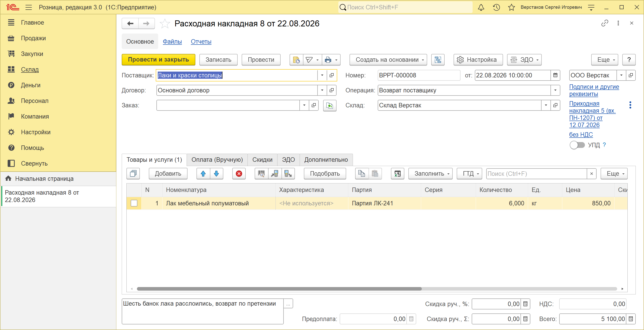This screenshot has height=330, width=644.
Task: Open the Создать на основании dropdown
Action: click(388, 60)
